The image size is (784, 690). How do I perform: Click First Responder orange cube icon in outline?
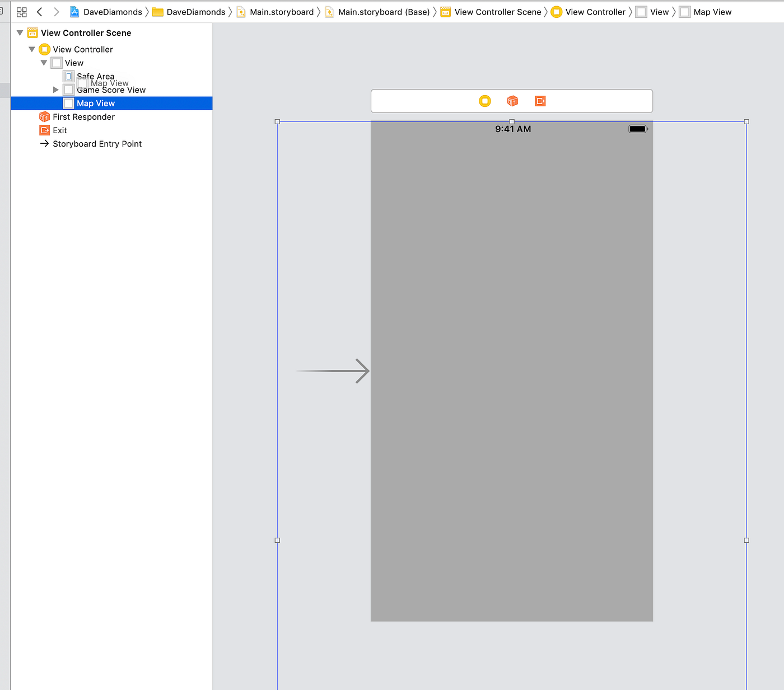tap(45, 116)
